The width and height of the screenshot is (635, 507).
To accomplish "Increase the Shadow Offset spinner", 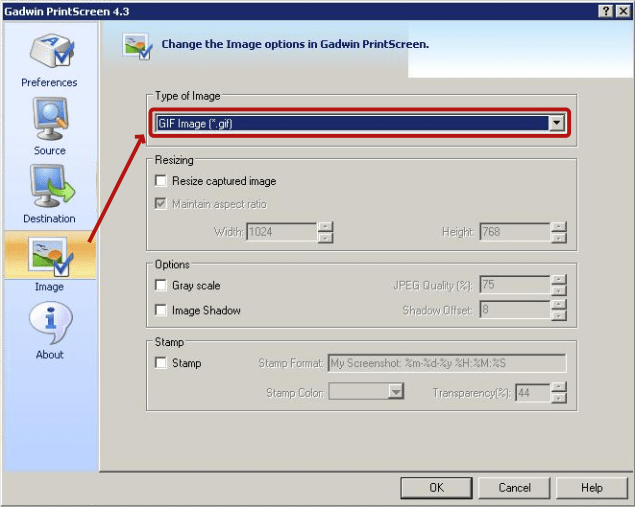I will pyautogui.click(x=558, y=305).
